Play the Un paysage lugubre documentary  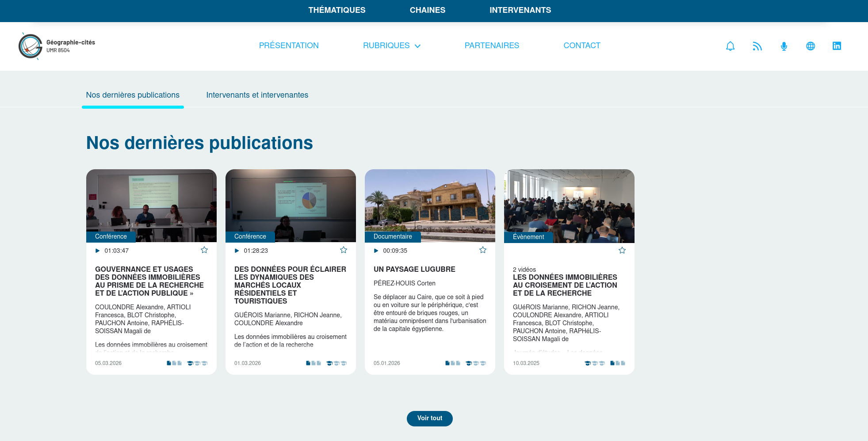[x=376, y=251]
